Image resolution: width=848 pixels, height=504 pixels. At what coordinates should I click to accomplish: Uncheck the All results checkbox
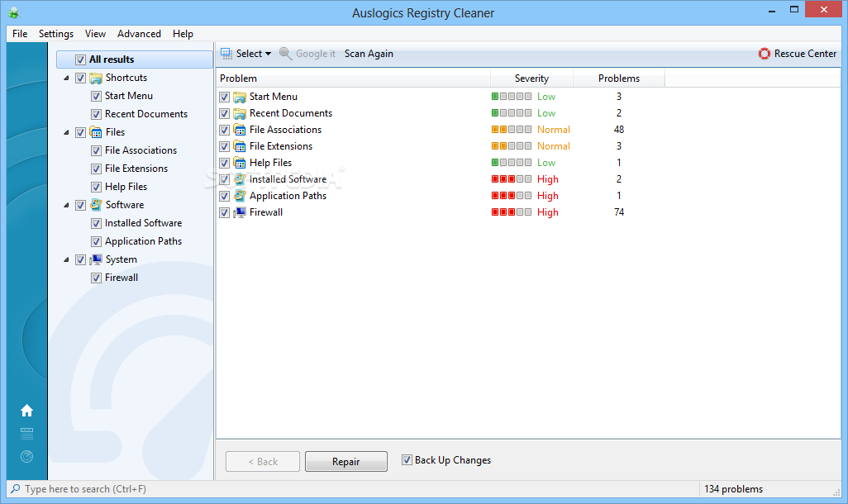click(80, 59)
